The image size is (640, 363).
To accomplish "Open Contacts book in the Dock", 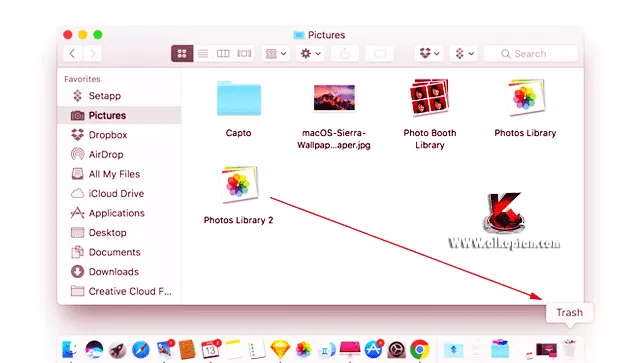I will [x=187, y=350].
